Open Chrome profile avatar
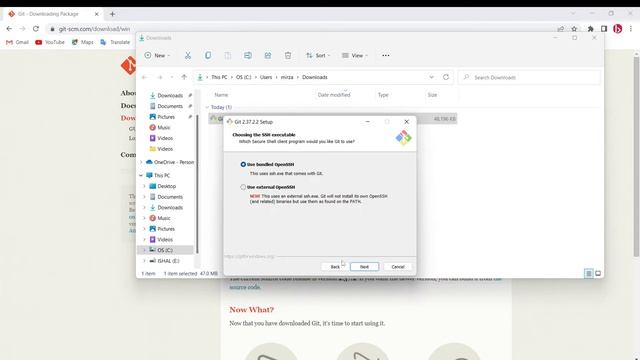This screenshot has width=640, height=360. point(618,29)
